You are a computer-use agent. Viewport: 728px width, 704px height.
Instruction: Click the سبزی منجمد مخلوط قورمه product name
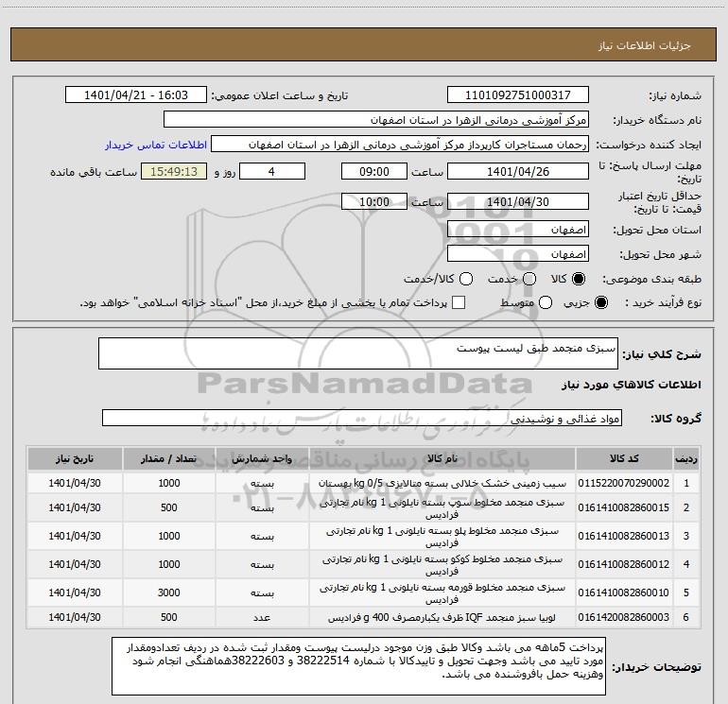pyautogui.click(x=442, y=593)
